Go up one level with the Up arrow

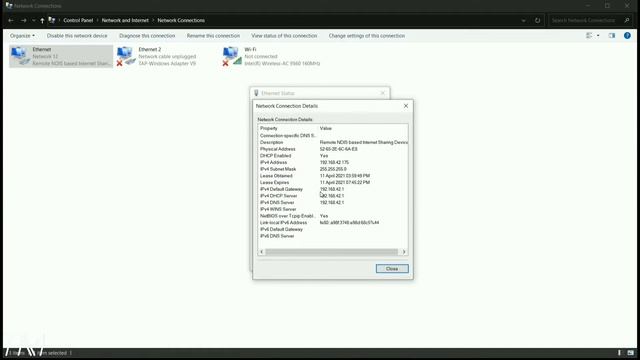tap(42, 20)
